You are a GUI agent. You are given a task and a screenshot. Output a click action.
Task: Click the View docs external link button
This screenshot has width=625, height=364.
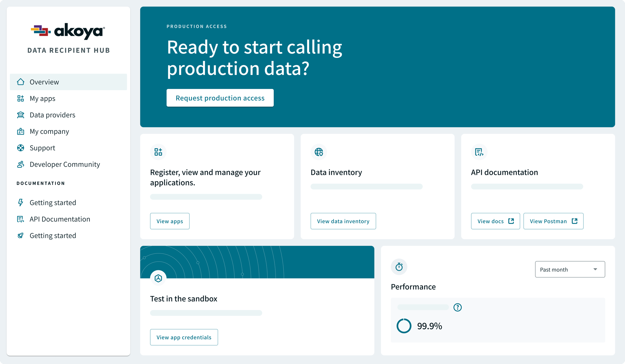(x=495, y=221)
